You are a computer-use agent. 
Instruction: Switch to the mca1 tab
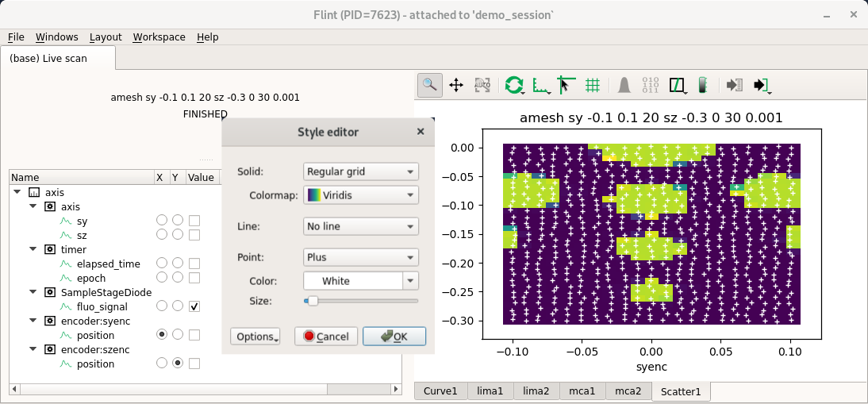point(582,391)
